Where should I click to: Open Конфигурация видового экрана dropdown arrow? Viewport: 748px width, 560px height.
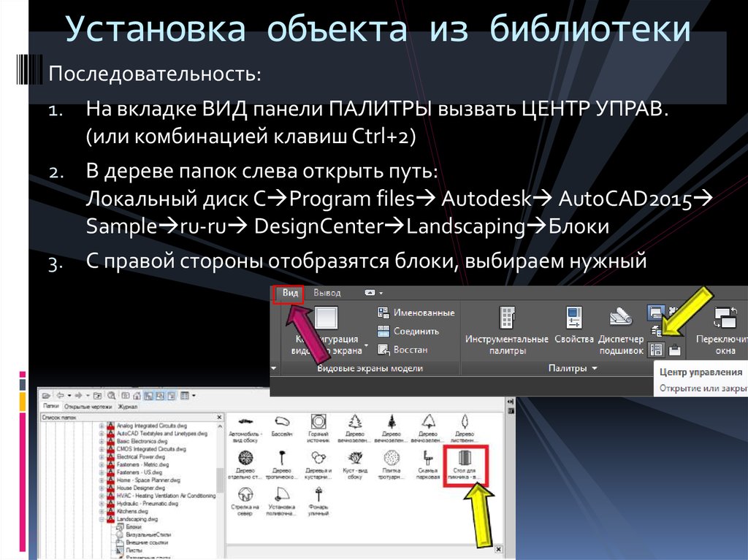(366, 345)
